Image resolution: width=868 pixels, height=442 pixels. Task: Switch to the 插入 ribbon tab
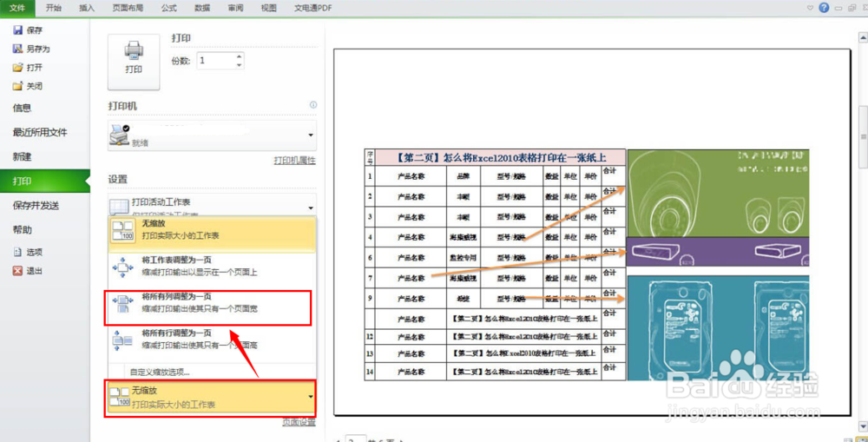coord(86,8)
